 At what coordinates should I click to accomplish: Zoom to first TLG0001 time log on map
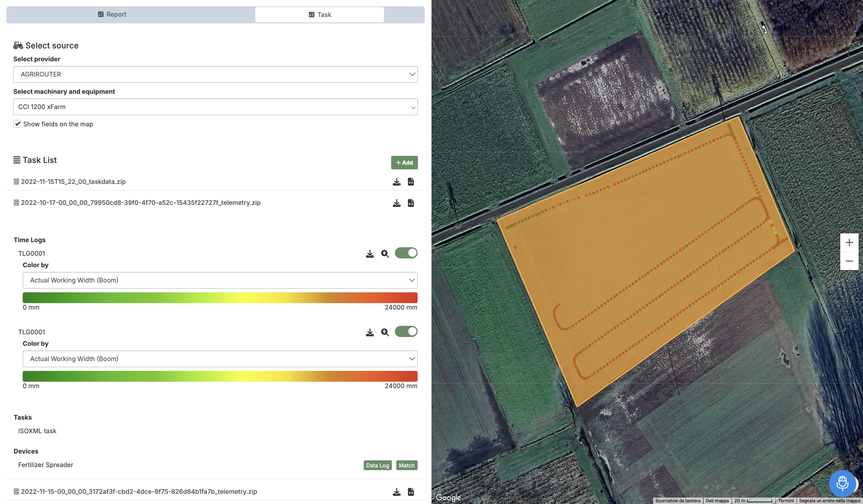pyautogui.click(x=385, y=254)
